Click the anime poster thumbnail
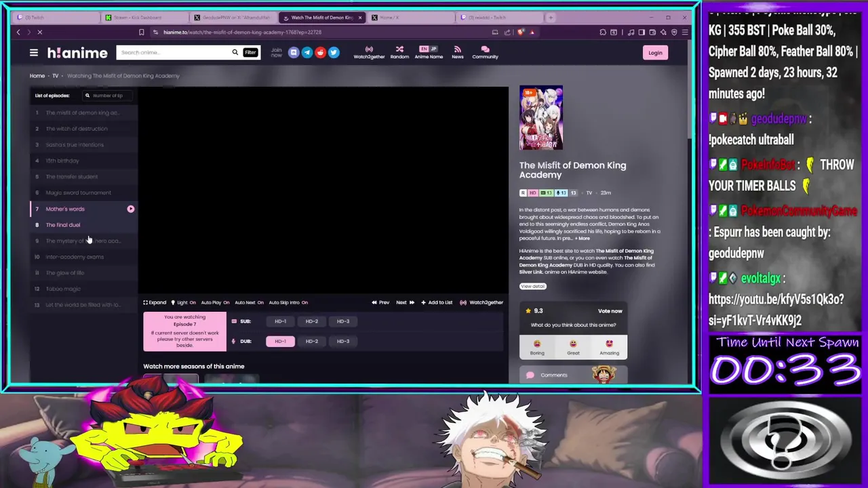The width and height of the screenshot is (868, 488). pos(541,118)
